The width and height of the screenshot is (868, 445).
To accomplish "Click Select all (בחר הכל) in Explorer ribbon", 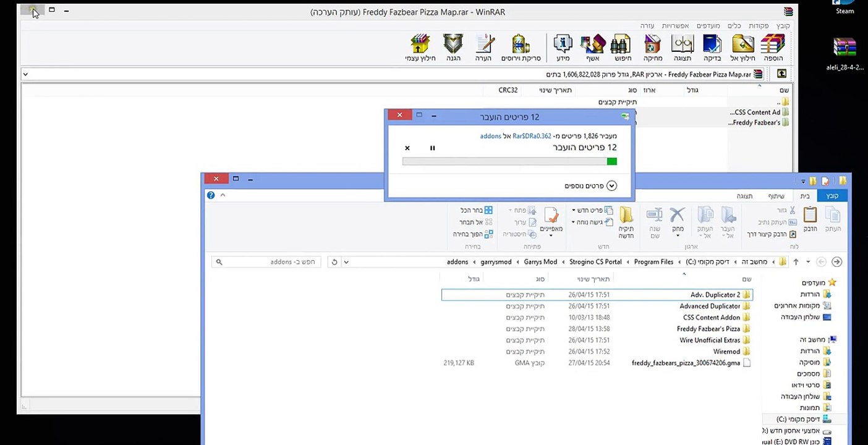I will click(476, 210).
